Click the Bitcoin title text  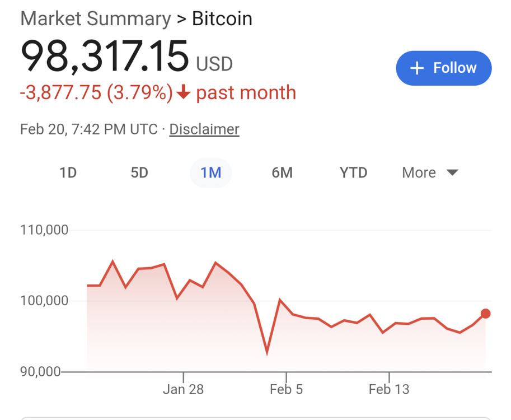(x=222, y=19)
